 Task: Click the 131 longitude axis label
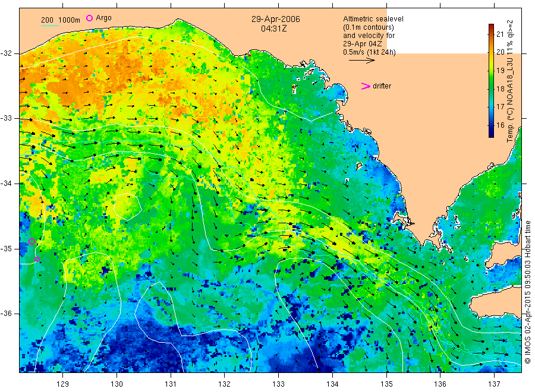pos(171,384)
